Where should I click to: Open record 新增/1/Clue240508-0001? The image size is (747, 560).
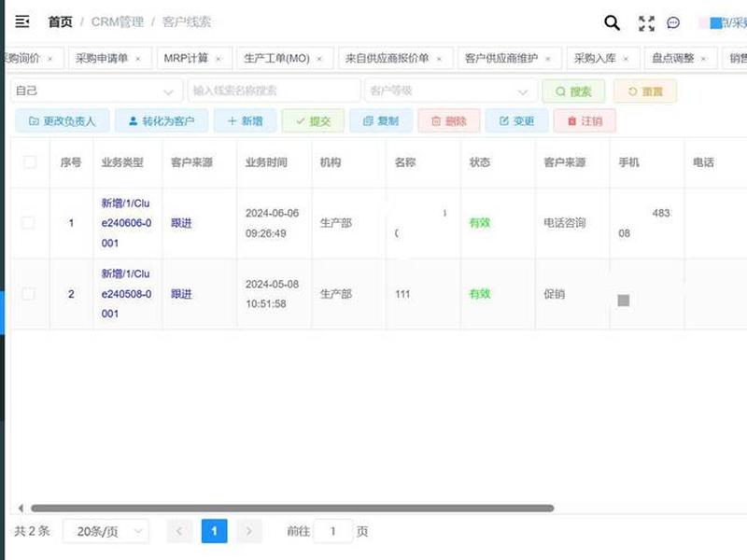(126, 294)
